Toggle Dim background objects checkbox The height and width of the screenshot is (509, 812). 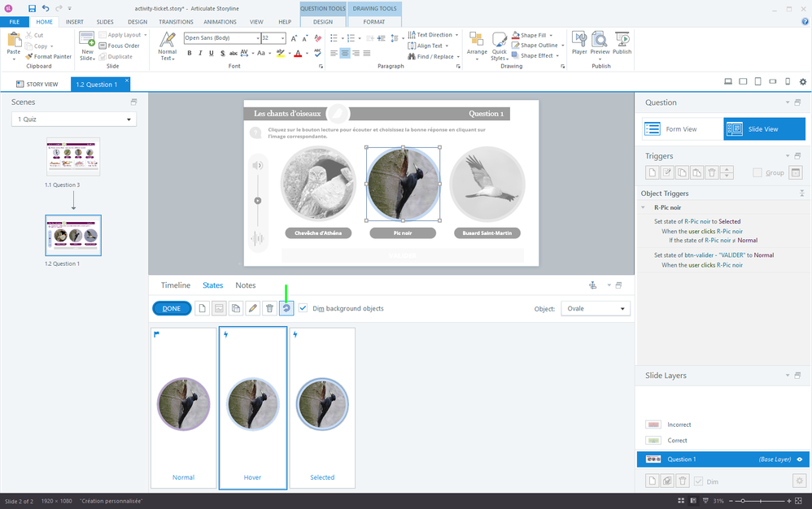(x=303, y=309)
